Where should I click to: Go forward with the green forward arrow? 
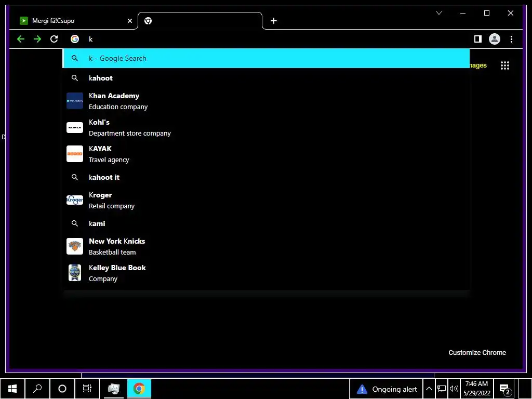tap(37, 39)
